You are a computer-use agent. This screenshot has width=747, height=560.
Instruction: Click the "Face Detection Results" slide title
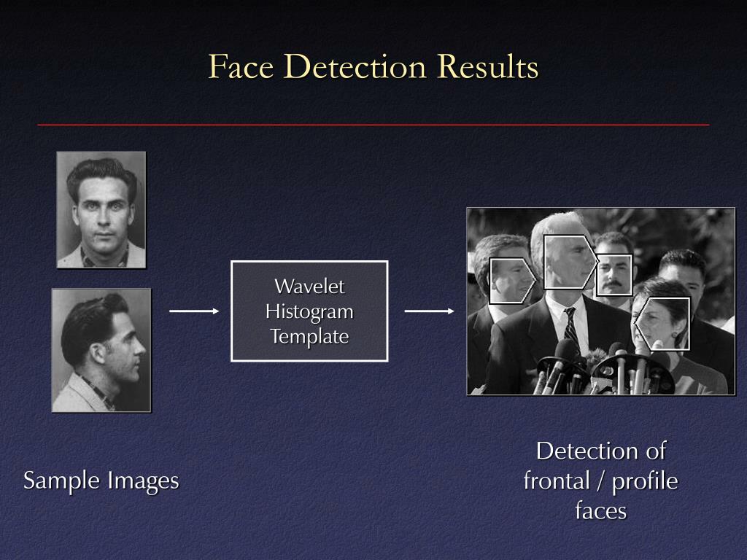click(x=373, y=66)
